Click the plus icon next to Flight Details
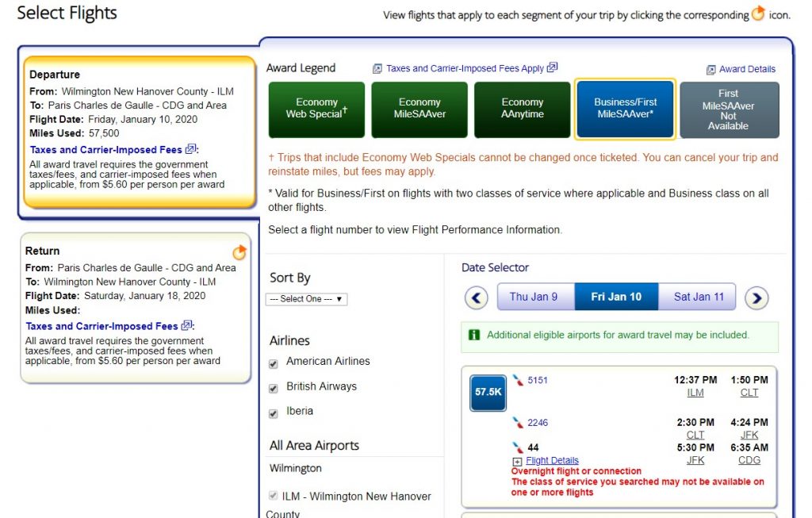This screenshot has height=518, width=812. [517, 461]
